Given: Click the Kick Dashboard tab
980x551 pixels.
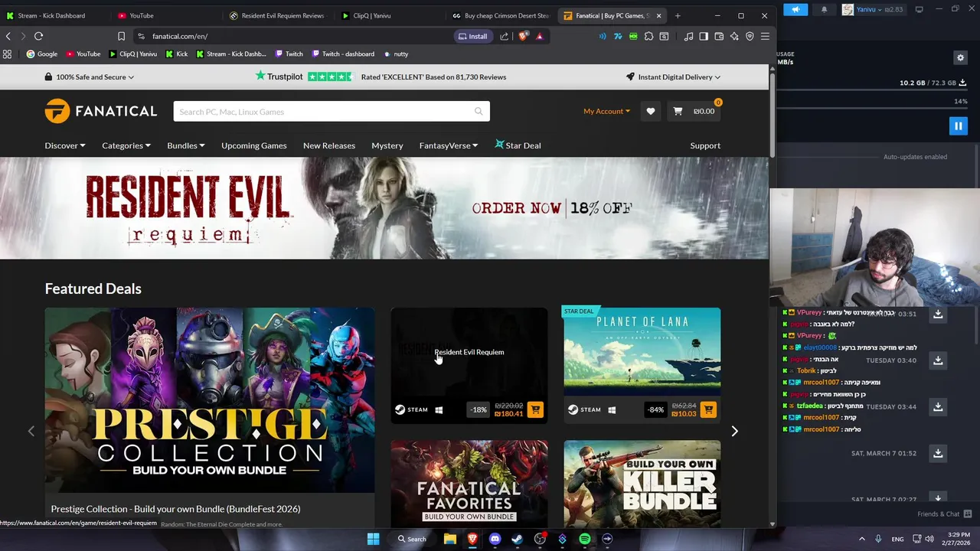Looking at the screenshot, I should coord(51,15).
